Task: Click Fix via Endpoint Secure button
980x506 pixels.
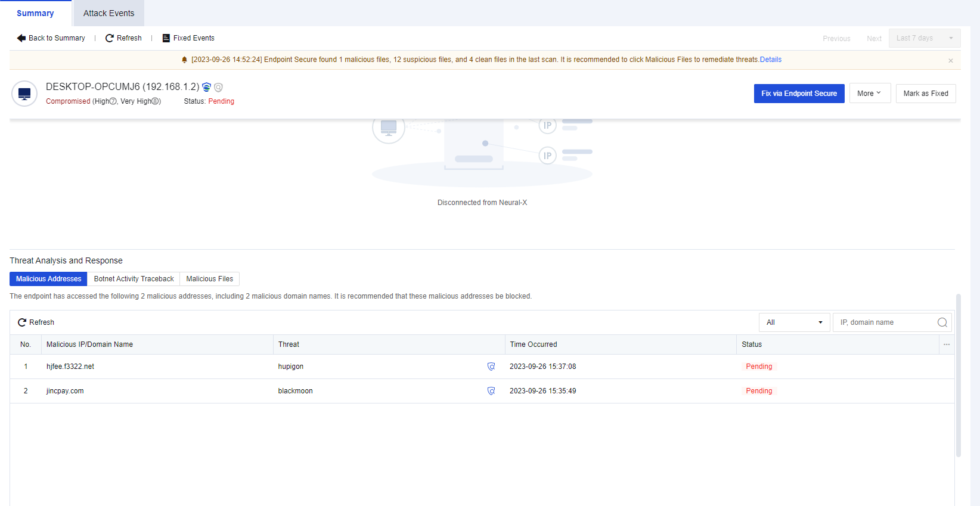Action: (799, 94)
